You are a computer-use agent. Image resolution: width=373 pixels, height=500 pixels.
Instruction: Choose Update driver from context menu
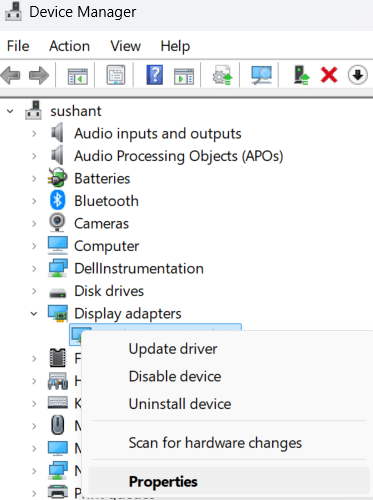(x=173, y=349)
